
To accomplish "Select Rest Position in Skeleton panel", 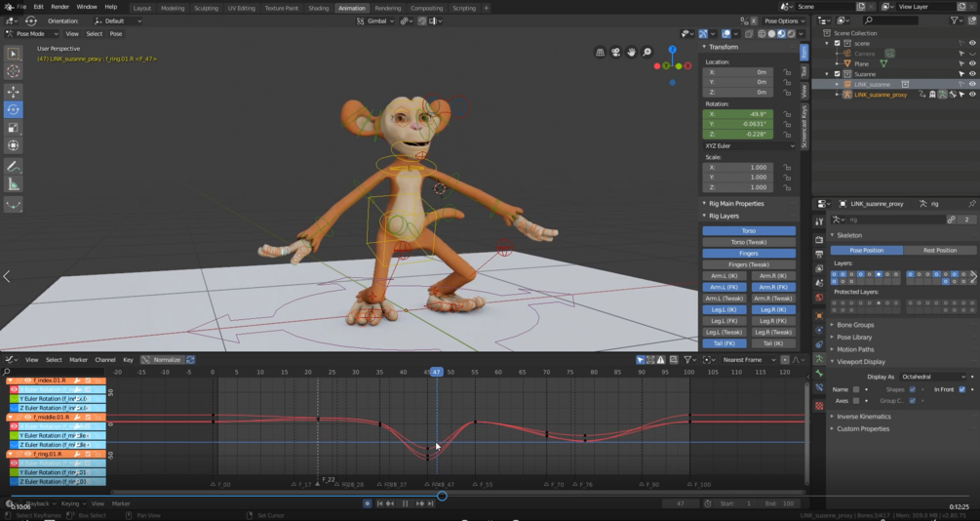I will 939,250.
